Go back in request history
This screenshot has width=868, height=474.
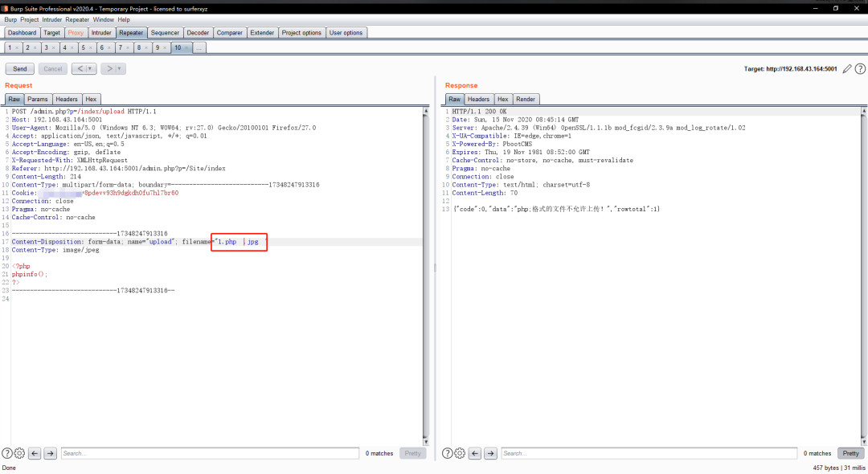coord(80,68)
